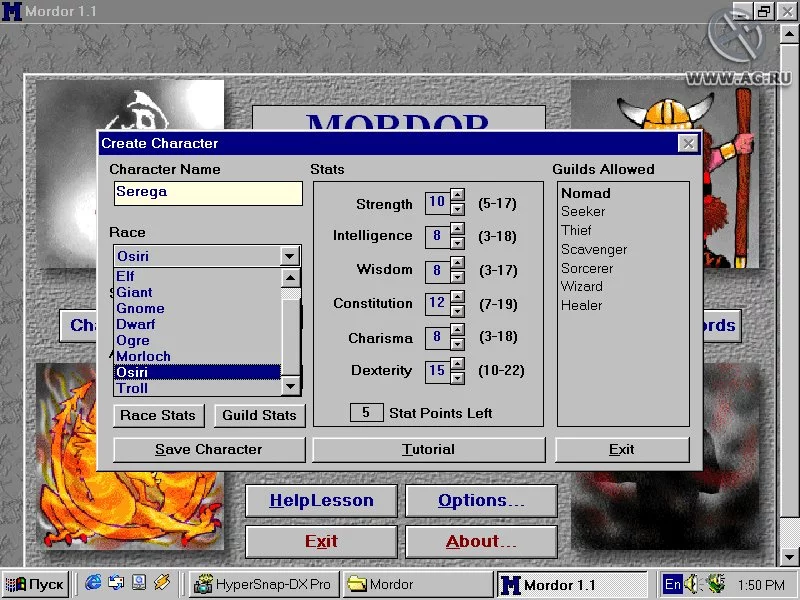Select Thief in Guilds Allowed
800x600 pixels.
point(576,230)
